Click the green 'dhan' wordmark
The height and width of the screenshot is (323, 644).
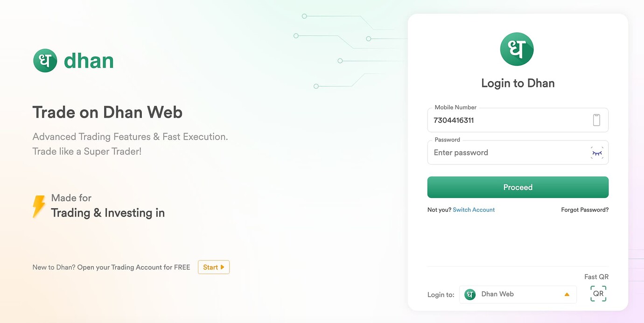point(89,60)
